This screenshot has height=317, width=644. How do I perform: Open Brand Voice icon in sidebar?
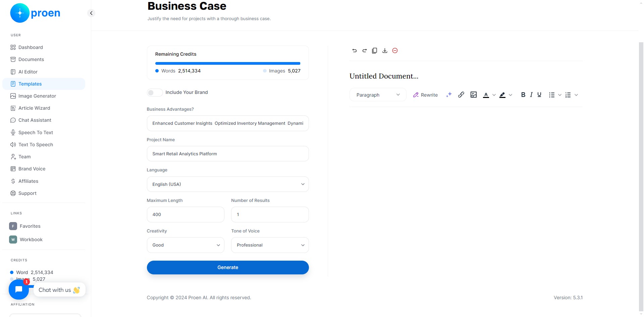click(x=13, y=169)
